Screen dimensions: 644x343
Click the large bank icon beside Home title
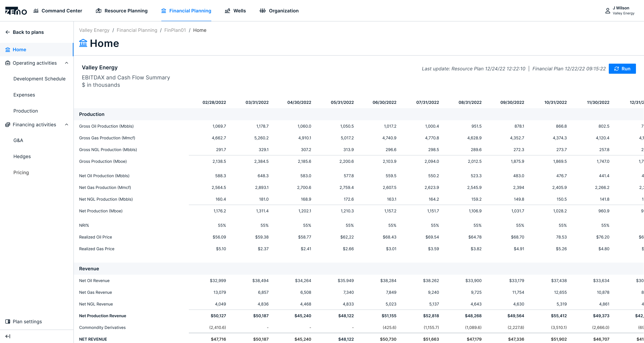[x=83, y=43]
